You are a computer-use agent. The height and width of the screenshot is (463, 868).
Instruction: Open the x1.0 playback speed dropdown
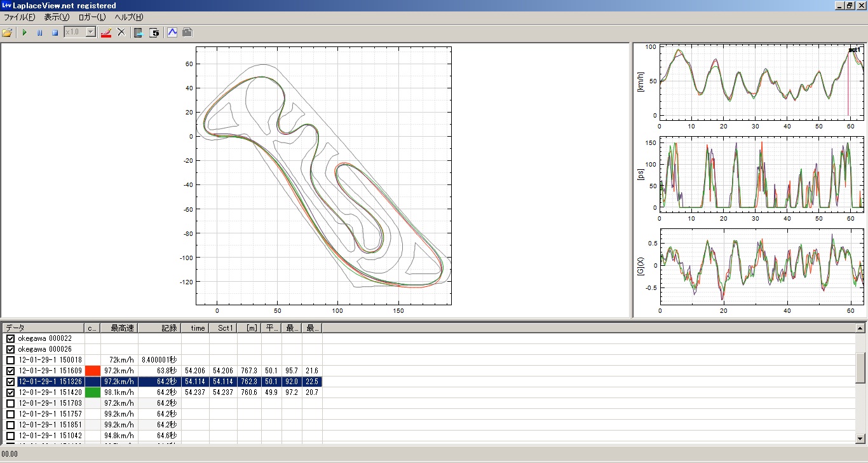coord(90,32)
